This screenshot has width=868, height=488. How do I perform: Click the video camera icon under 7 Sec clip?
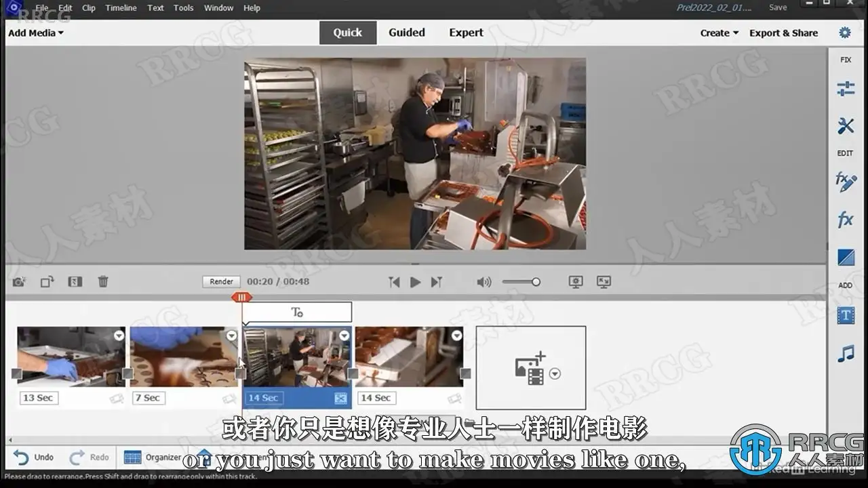[229, 399]
